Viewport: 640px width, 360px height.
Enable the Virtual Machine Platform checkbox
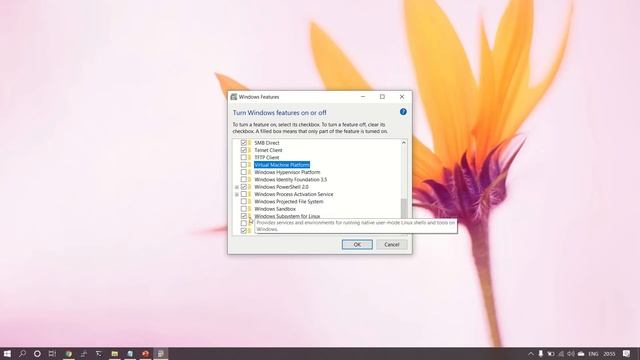click(244, 165)
